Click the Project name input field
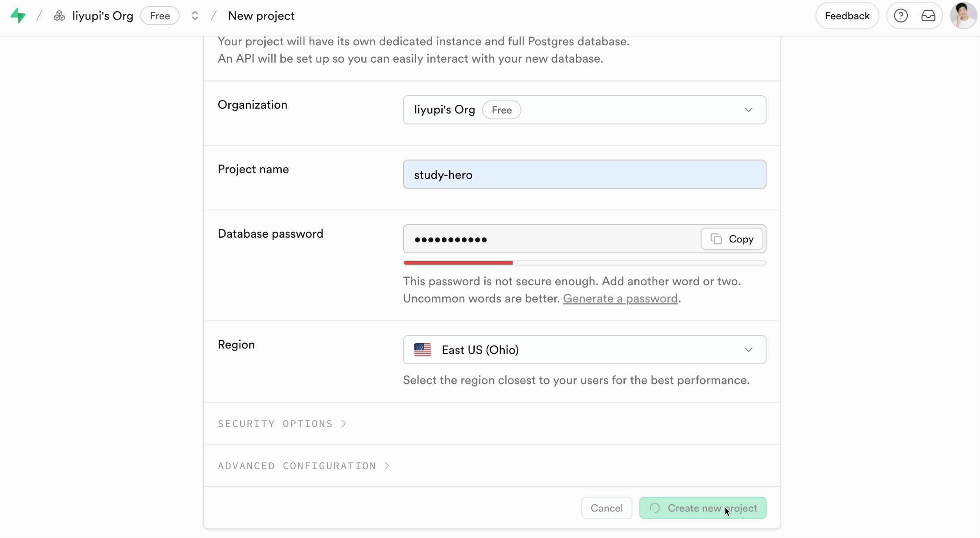Screen dimensions: 980x538 (584, 175)
